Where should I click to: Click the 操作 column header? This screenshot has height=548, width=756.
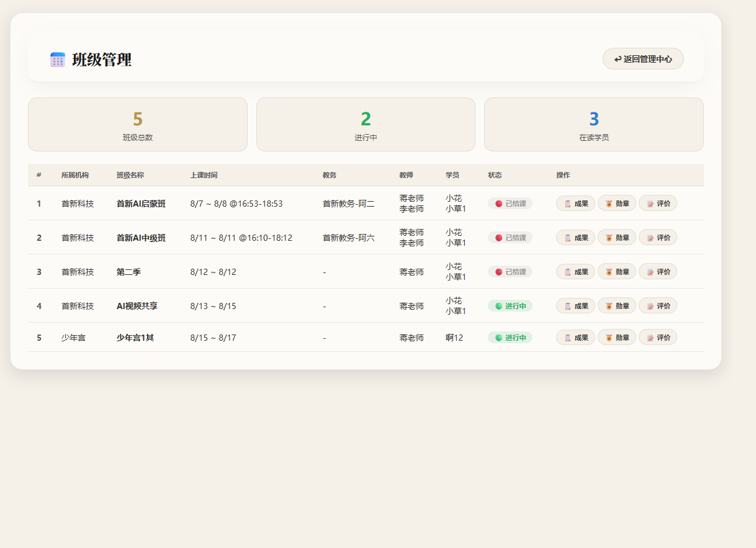pos(563,175)
